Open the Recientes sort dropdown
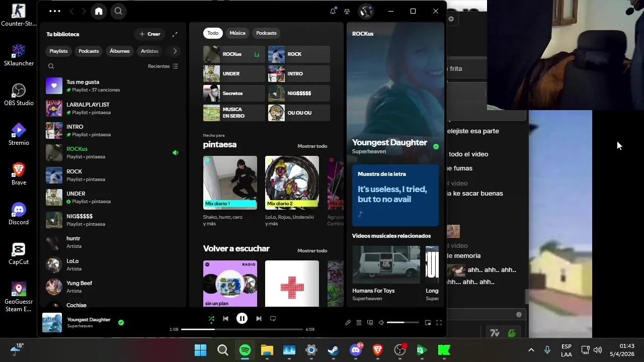Image resolution: width=644 pixels, height=362 pixels. point(163,66)
